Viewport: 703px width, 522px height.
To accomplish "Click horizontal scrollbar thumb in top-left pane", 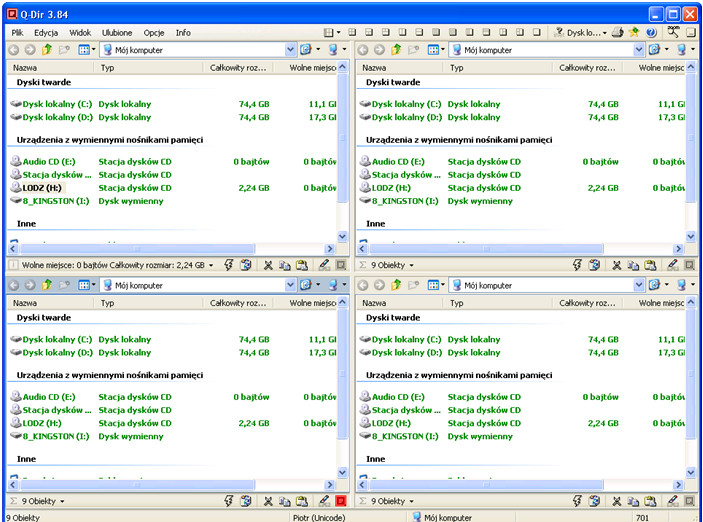I will 137,248.
